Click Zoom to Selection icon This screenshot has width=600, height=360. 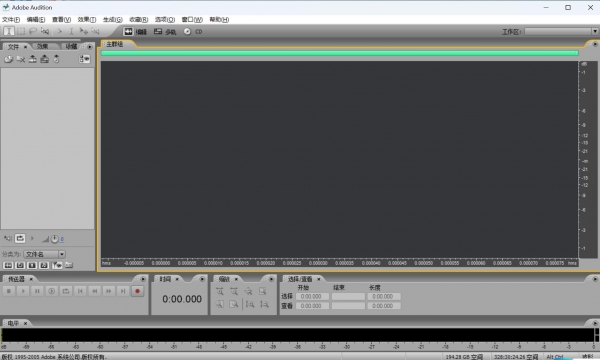pyautogui.click(x=262, y=292)
